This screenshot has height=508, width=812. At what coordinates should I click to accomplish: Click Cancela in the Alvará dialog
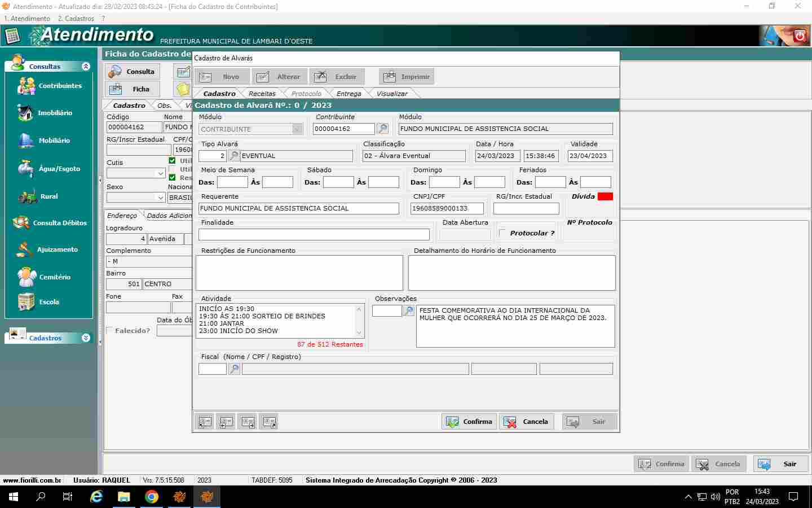pos(526,422)
